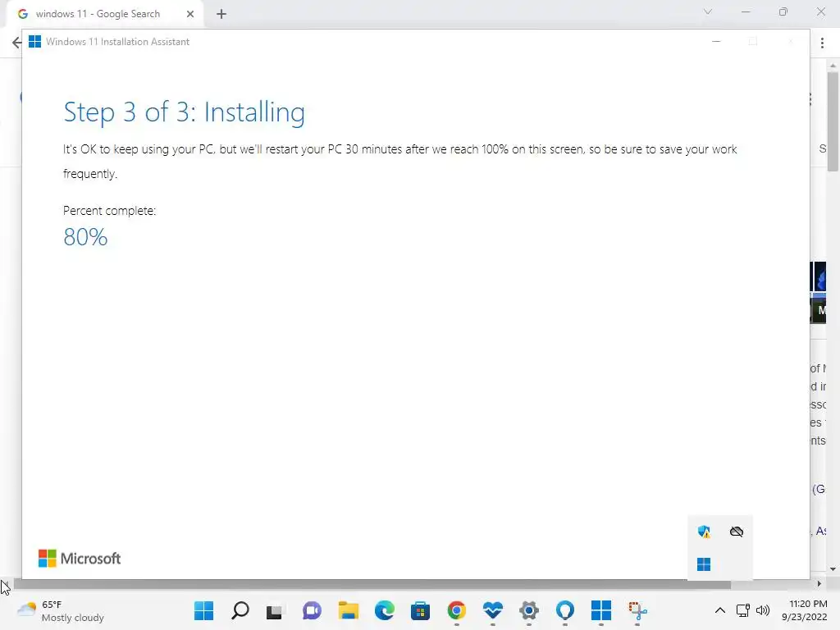Open Tips light bulb app on taskbar
Image resolution: width=840 pixels, height=630 pixels.
pyautogui.click(x=565, y=610)
